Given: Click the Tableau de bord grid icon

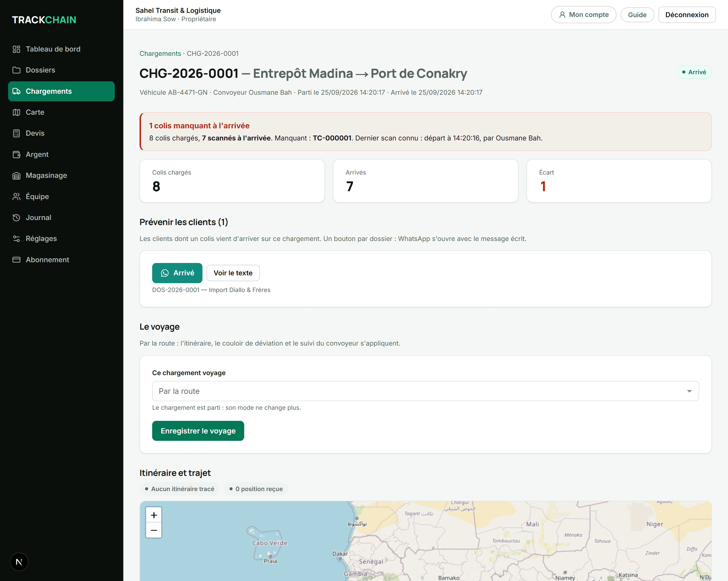Looking at the screenshot, I should tap(16, 49).
